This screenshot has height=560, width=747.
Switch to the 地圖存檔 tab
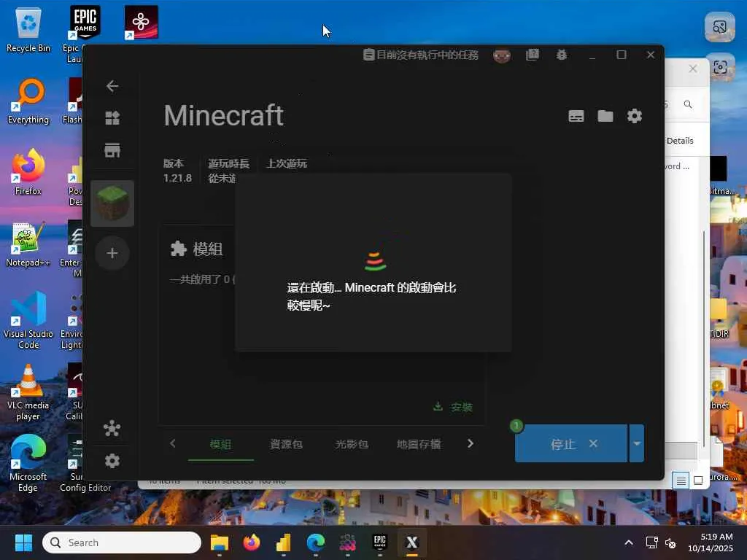419,444
